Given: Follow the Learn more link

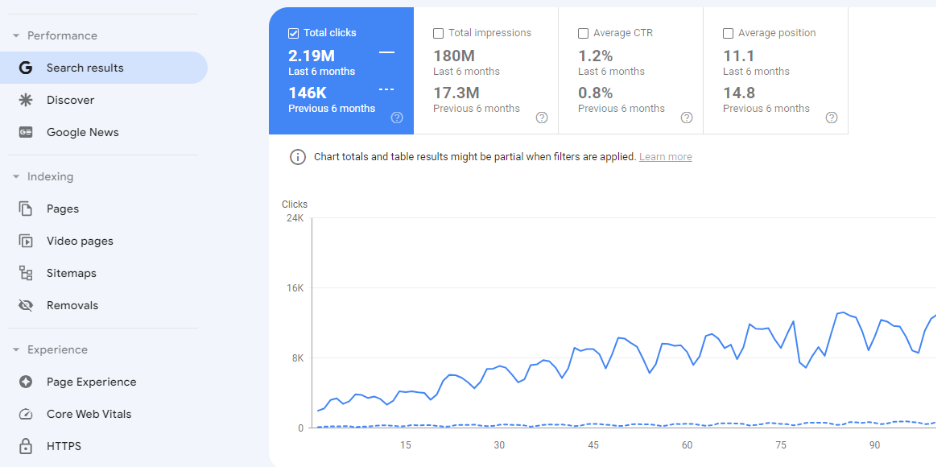Looking at the screenshot, I should tap(665, 157).
